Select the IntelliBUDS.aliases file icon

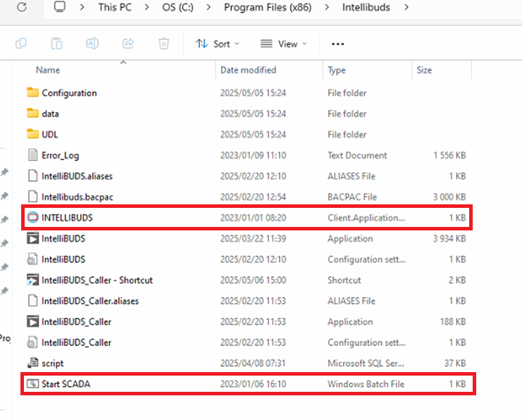[32, 175]
